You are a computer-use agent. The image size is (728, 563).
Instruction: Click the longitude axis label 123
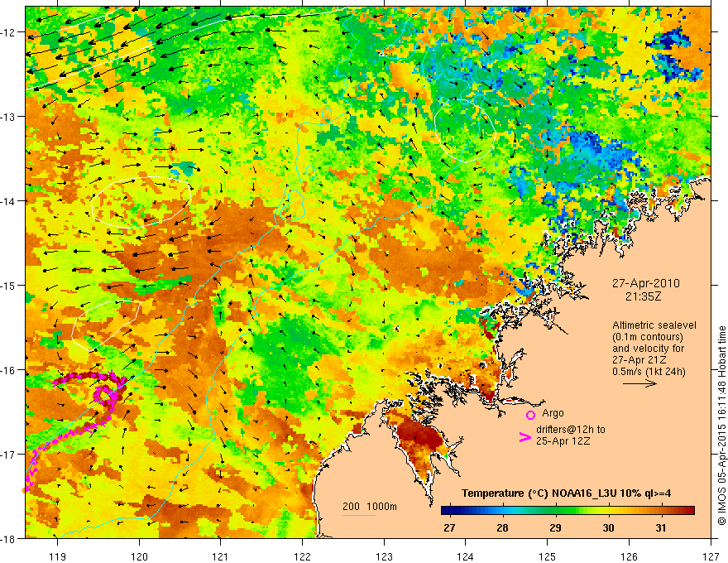pos(384,556)
